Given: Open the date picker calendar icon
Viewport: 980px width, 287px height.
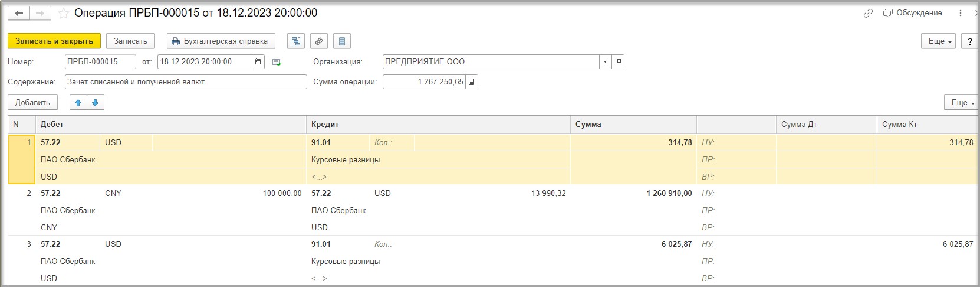Looking at the screenshot, I should pyautogui.click(x=258, y=62).
